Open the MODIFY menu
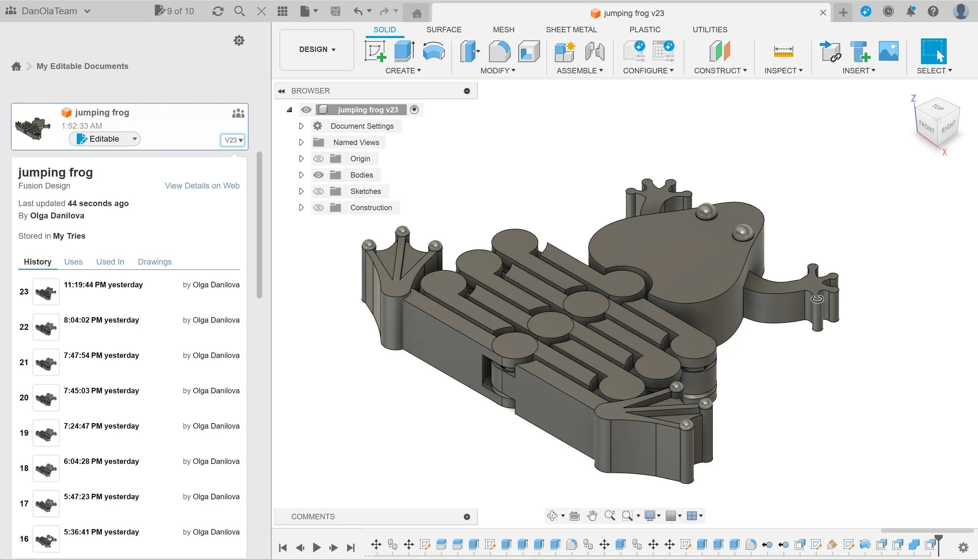Screen dimensions: 978x560 coord(497,71)
